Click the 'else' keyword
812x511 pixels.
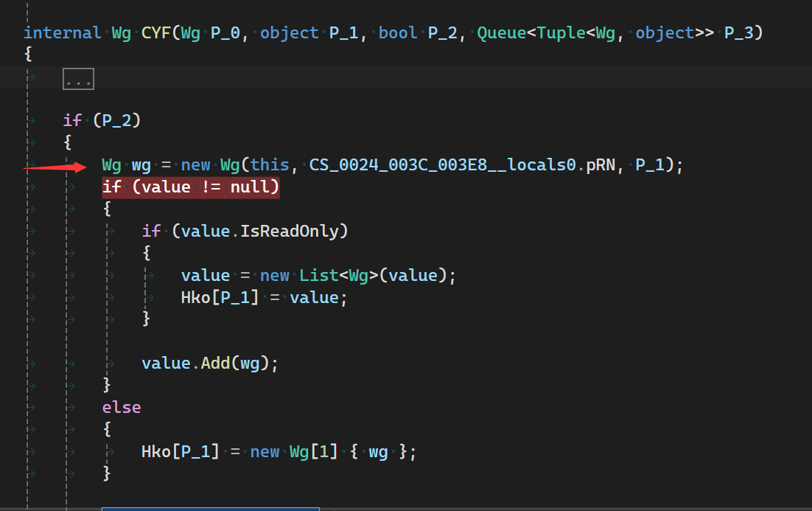pos(121,407)
